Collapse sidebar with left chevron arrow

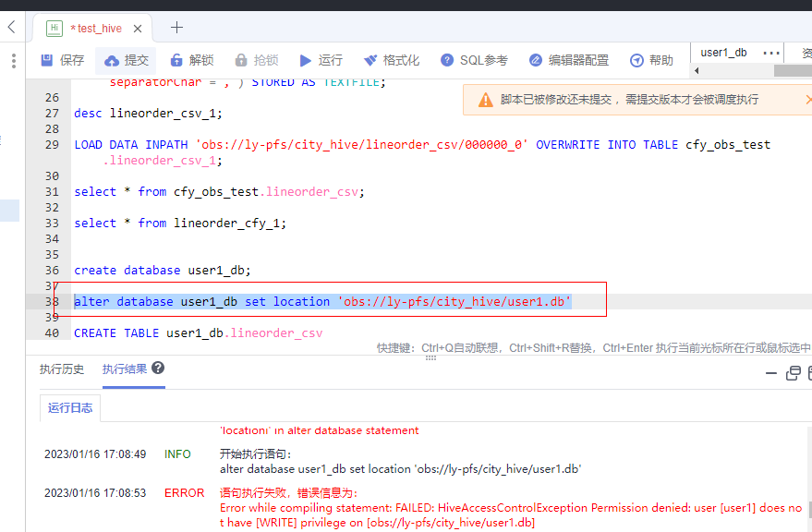[x=11, y=27]
